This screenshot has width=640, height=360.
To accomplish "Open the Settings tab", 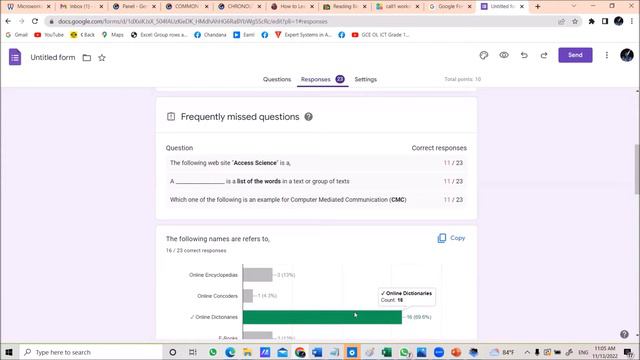I will click(365, 79).
